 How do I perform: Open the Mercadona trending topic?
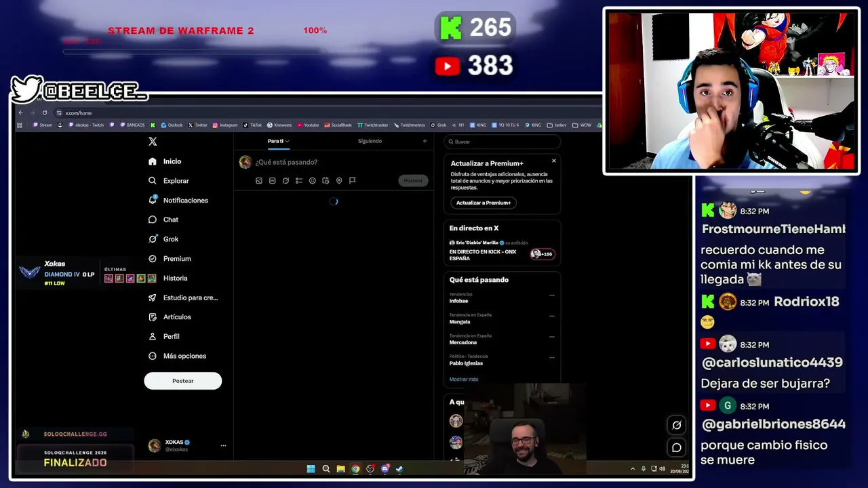pos(463,342)
